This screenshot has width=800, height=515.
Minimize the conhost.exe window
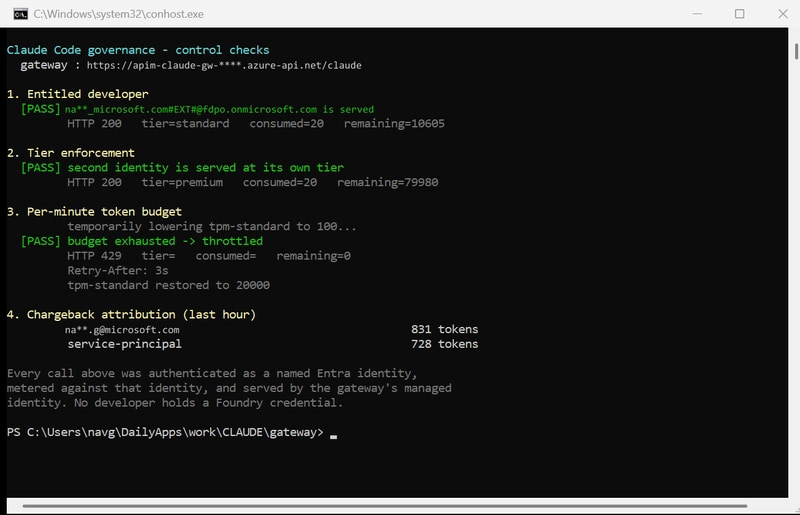pos(697,14)
